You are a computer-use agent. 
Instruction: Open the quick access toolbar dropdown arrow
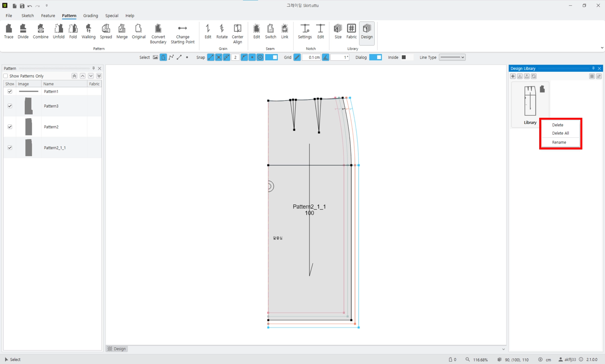[x=47, y=6]
